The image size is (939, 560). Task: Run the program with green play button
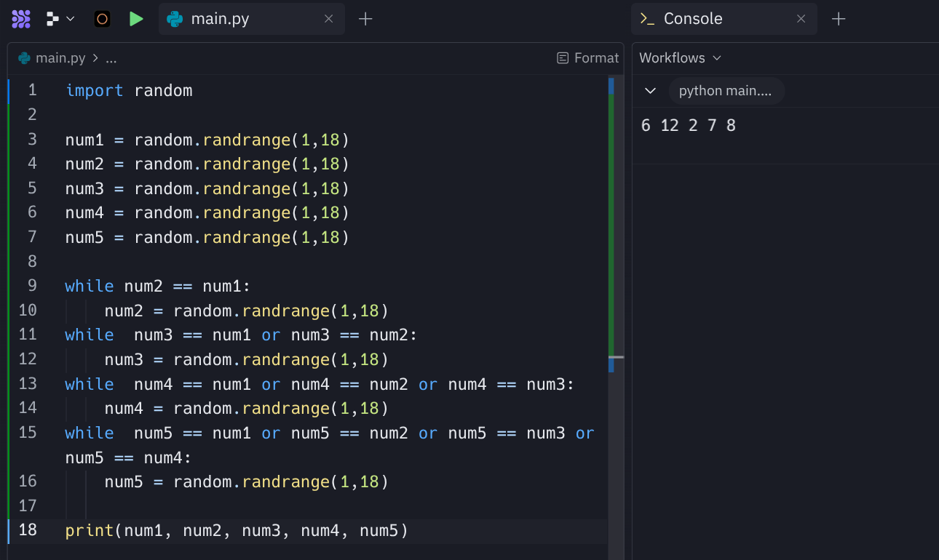click(136, 19)
